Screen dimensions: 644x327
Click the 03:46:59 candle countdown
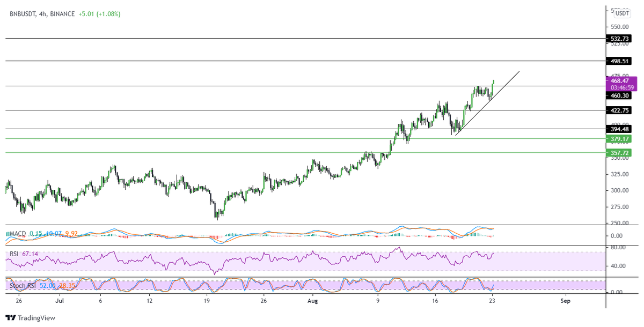(x=621, y=87)
